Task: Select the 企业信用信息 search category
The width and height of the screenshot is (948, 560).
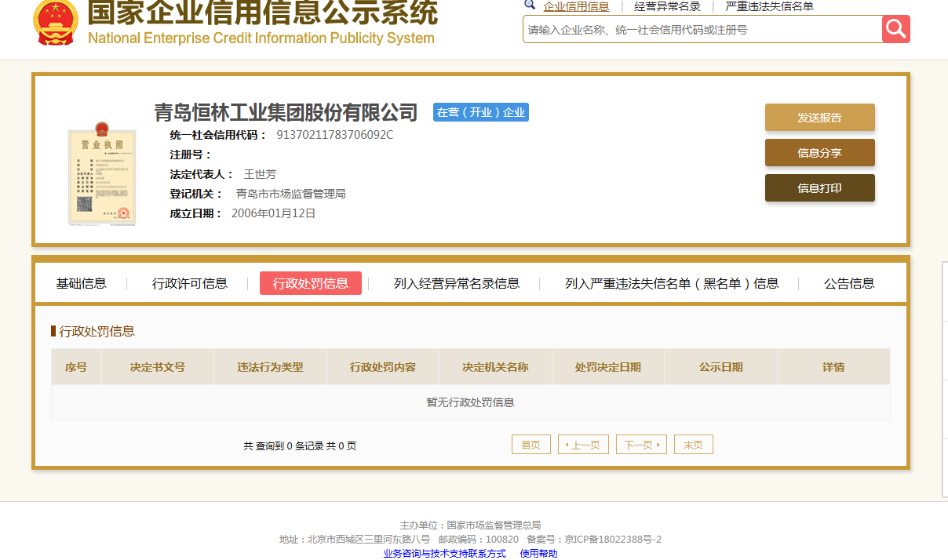Action: pos(576,6)
